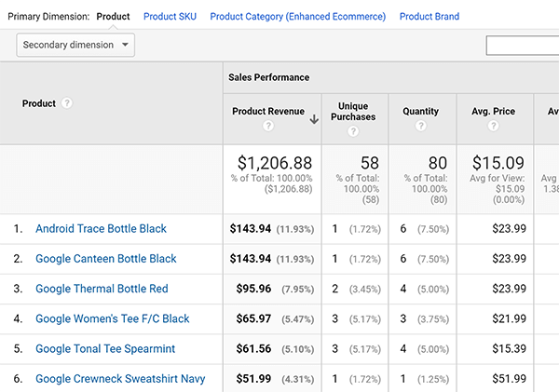
Task: Click the $95.96 revenue cell
Action: tap(253, 289)
